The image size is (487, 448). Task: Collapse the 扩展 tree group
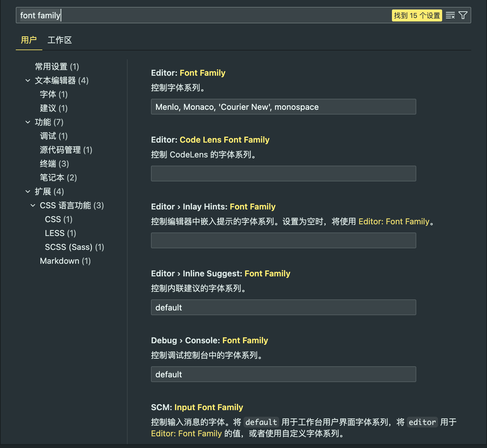point(28,192)
